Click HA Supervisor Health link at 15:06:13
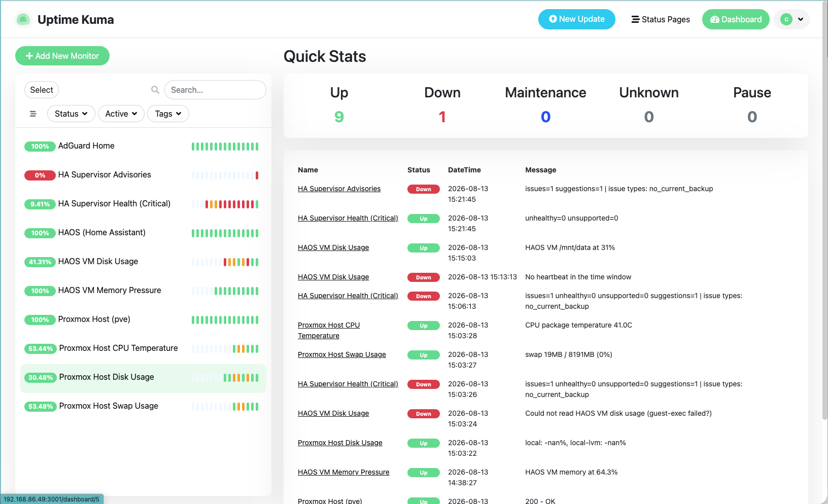828x504 pixels. pos(348,296)
